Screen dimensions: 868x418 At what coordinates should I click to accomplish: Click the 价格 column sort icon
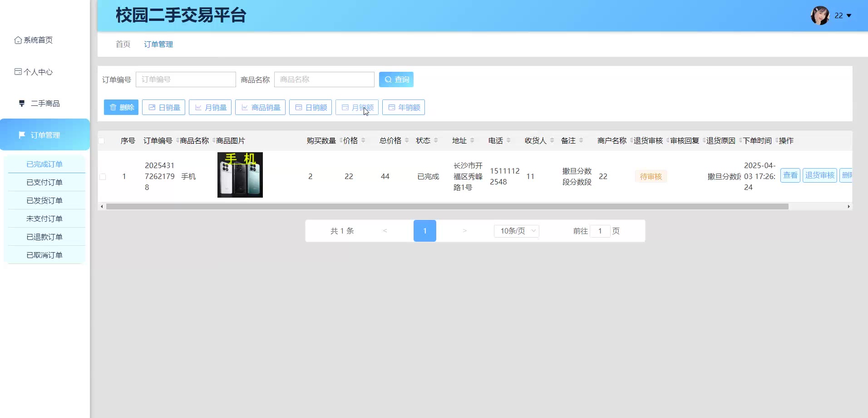[x=363, y=141]
